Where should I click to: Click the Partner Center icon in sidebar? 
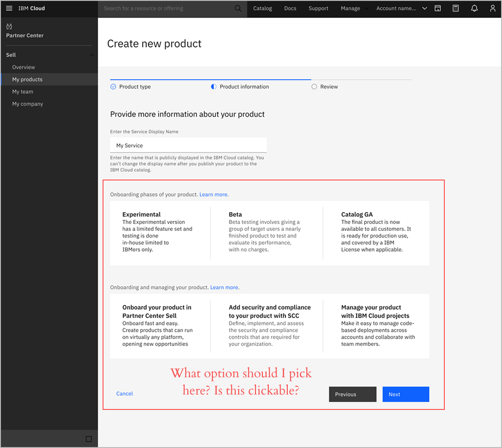pyautogui.click(x=10, y=27)
